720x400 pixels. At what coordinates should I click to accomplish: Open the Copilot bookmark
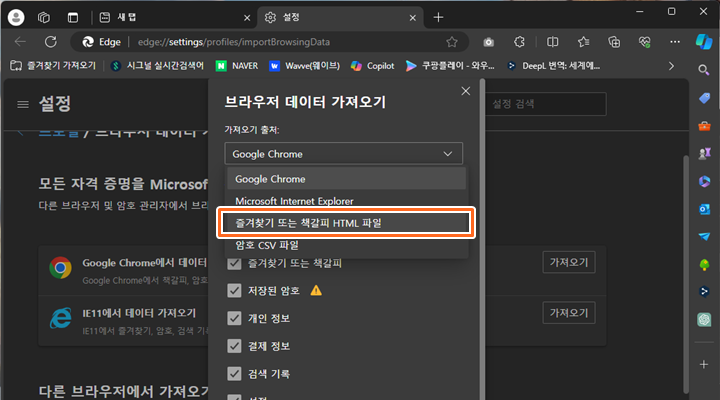(x=372, y=66)
